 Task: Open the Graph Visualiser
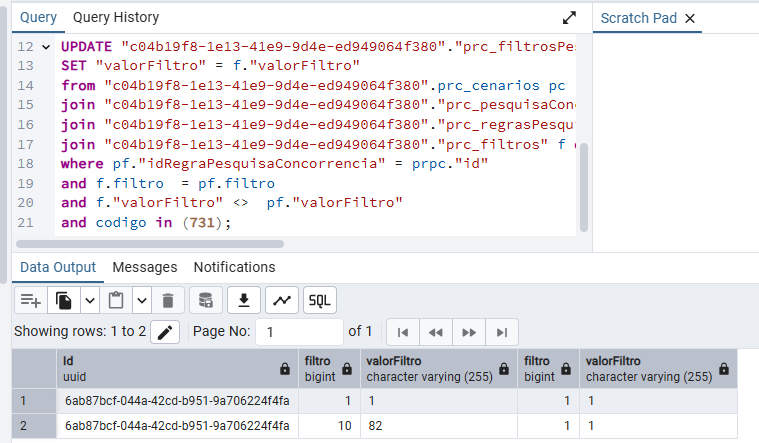(x=282, y=300)
